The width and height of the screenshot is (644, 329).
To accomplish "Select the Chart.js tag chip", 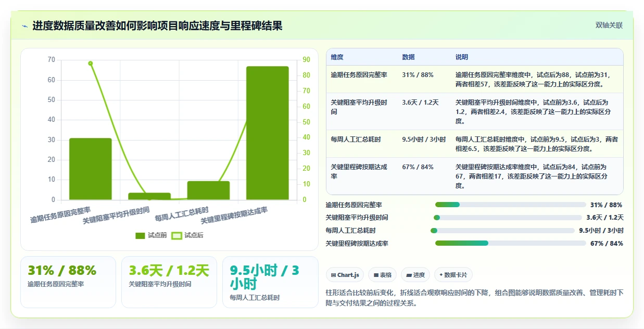I will point(345,275).
